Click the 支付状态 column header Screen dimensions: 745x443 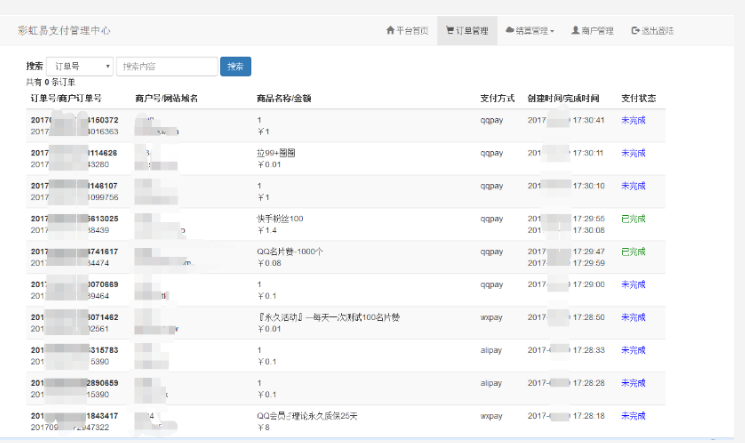[x=638, y=98]
